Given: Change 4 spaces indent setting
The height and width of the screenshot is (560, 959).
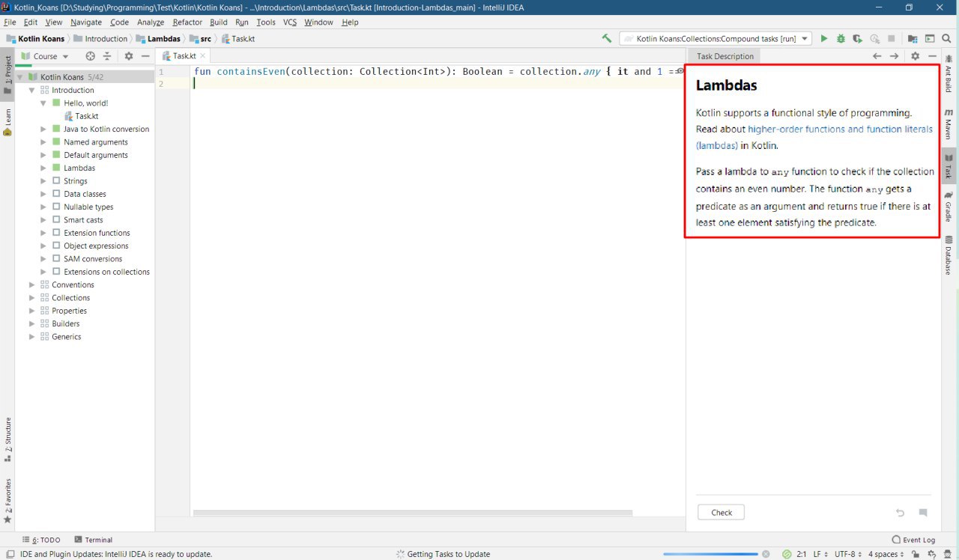Looking at the screenshot, I should pos(886,554).
